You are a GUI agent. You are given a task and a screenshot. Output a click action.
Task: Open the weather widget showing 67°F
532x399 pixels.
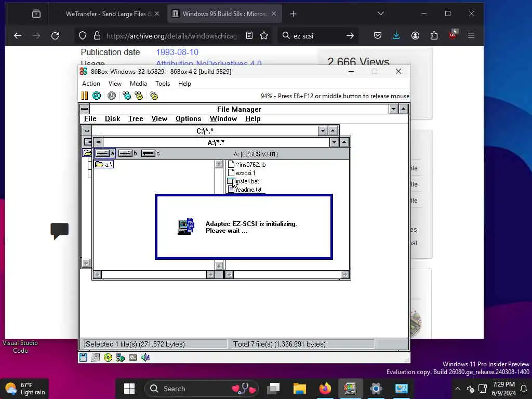pyautogui.click(x=24, y=389)
